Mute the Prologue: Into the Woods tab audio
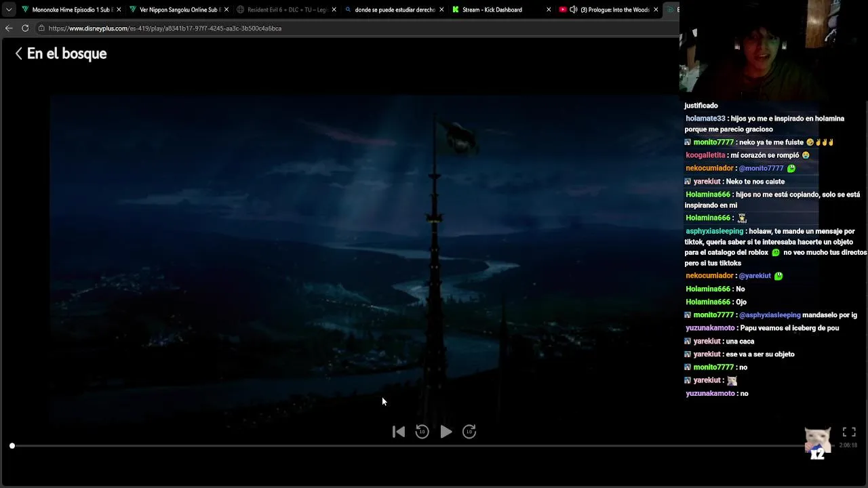 coord(573,9)
